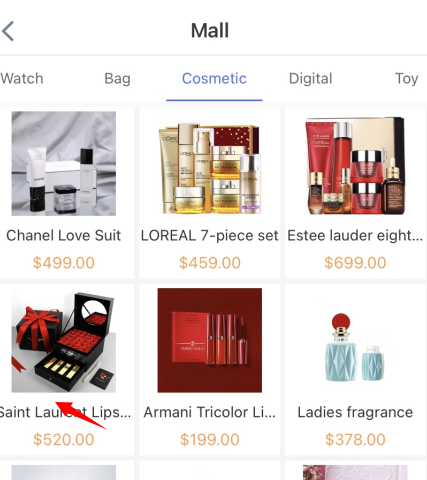Viewport: 427px width, 480px height.
Task: Open the Estee Lauder set product image
Action: [x=355, y=164]
